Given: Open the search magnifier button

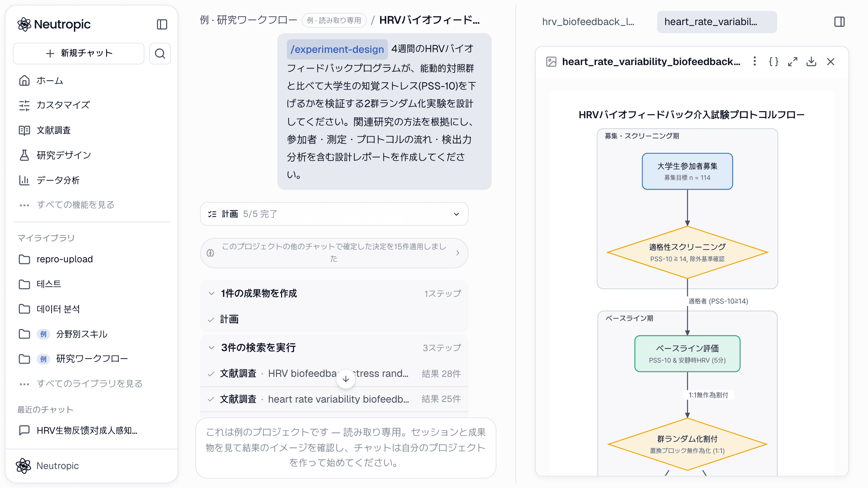Looking at the screenshot, I should 160,54.
